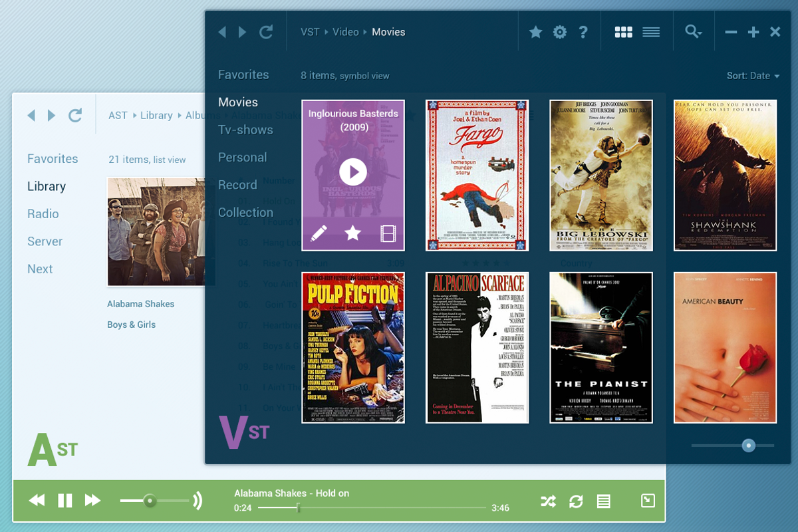Screen dimensions: 798x532
Task: Open the American Beauty poster
Action: [x=725, y=348]
